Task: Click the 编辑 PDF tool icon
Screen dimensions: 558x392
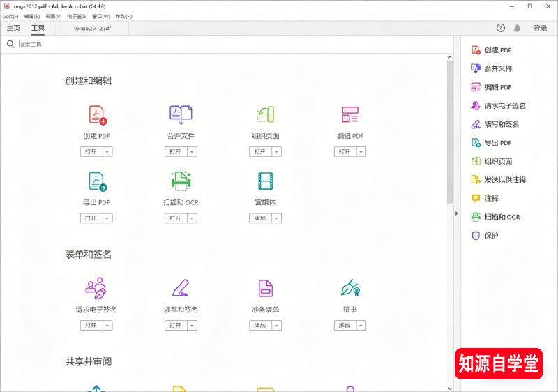Action: 349,114
